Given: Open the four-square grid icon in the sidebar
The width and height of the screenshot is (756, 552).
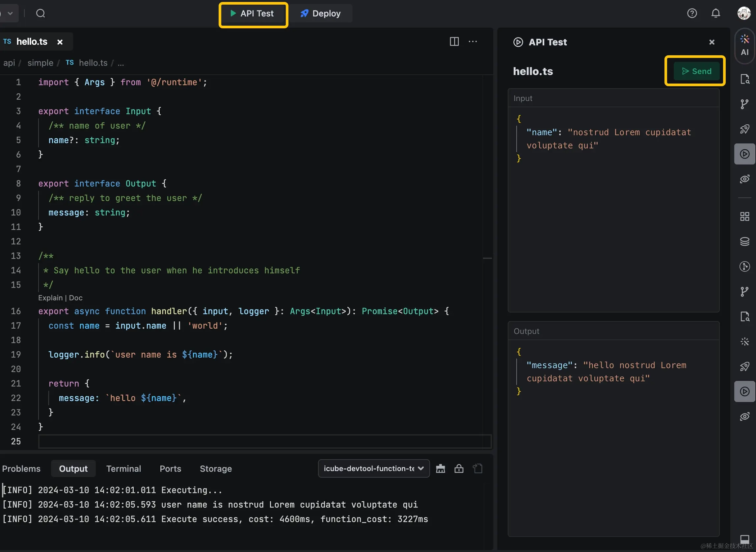Looking at the screenshot, I should tap(744, 216).
